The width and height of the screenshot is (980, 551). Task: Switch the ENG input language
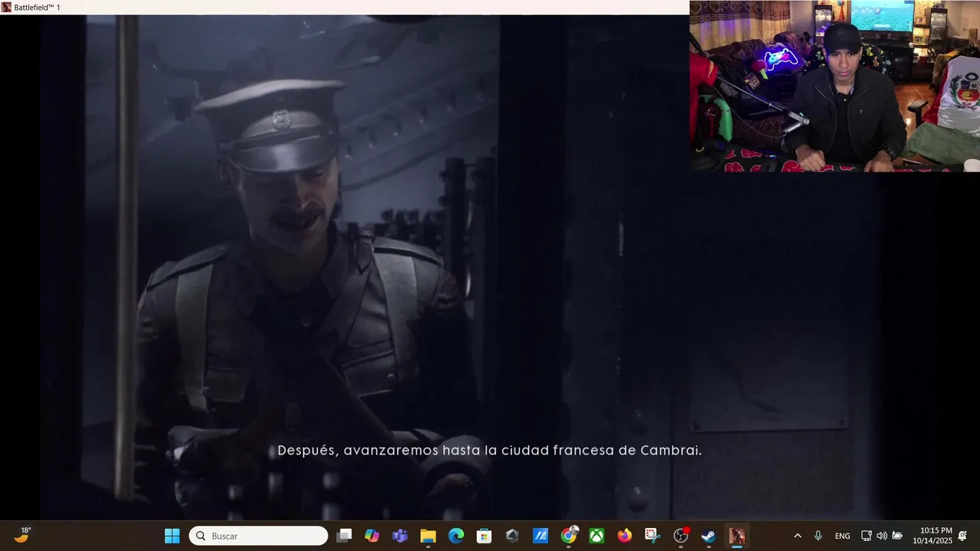click(842, 536)
